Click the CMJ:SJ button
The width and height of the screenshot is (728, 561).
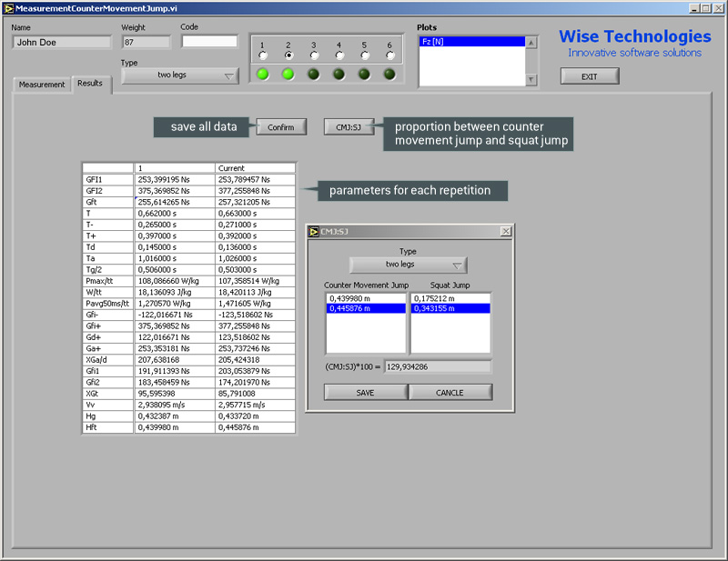click(x=349, y=127)
